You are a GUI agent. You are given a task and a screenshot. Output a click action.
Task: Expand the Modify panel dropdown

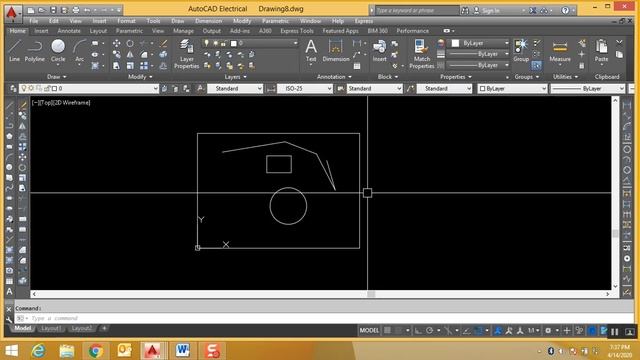(x=140, y=77)
